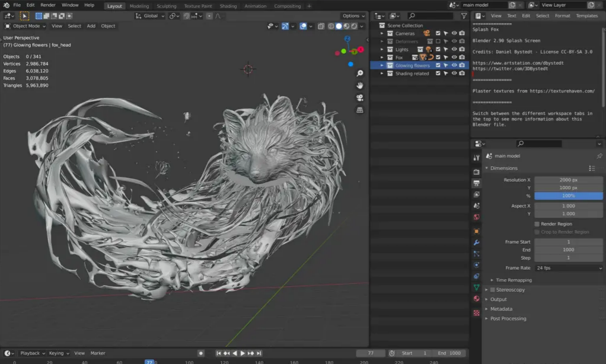Toggle X-ray display in viewport header

click(321, 26)
